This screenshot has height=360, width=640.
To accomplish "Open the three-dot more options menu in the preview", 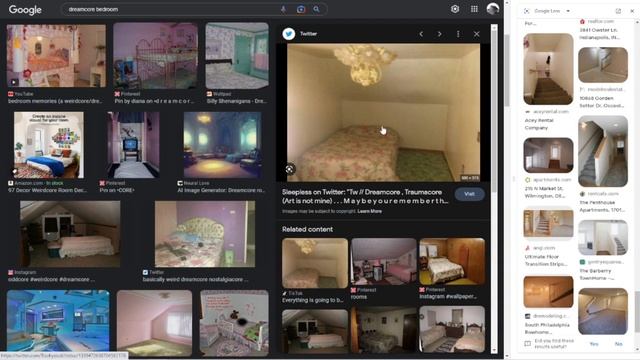I will (x=458, y=34).
